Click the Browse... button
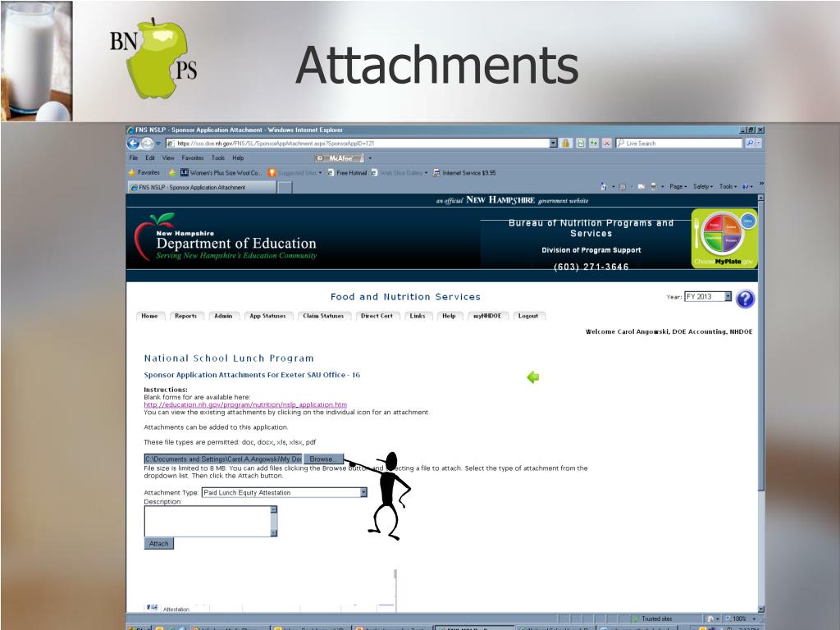Viewport: 840px width, 630px height. (x=323, y=459)
